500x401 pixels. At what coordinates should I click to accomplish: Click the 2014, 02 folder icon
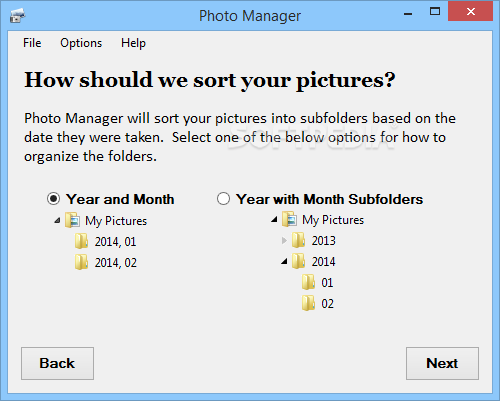tap(82, 262)
